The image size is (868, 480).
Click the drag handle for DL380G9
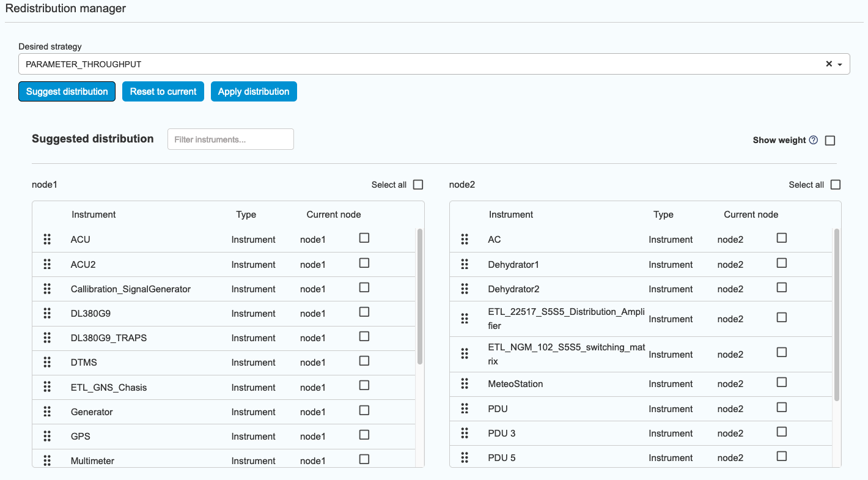[x=47, y=313]
